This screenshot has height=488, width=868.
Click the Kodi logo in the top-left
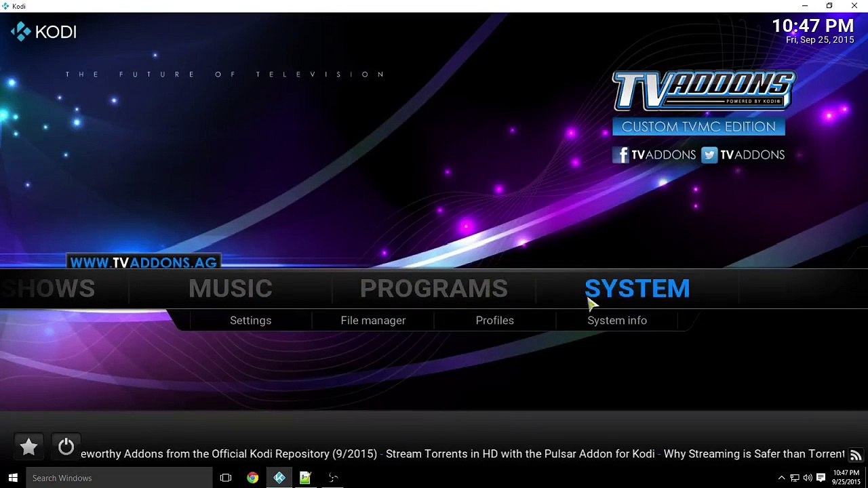(43, 32)
